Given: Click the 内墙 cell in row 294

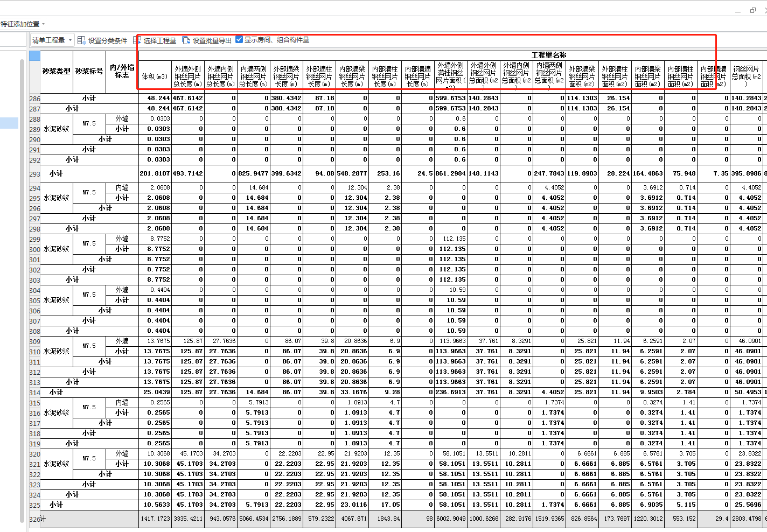Looking at the screenshot, I should coord(122,188).
